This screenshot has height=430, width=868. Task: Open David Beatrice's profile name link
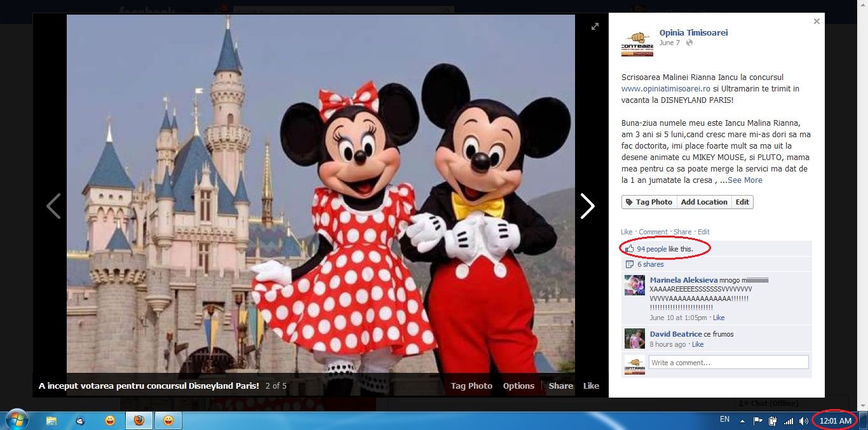pos(675,334)
